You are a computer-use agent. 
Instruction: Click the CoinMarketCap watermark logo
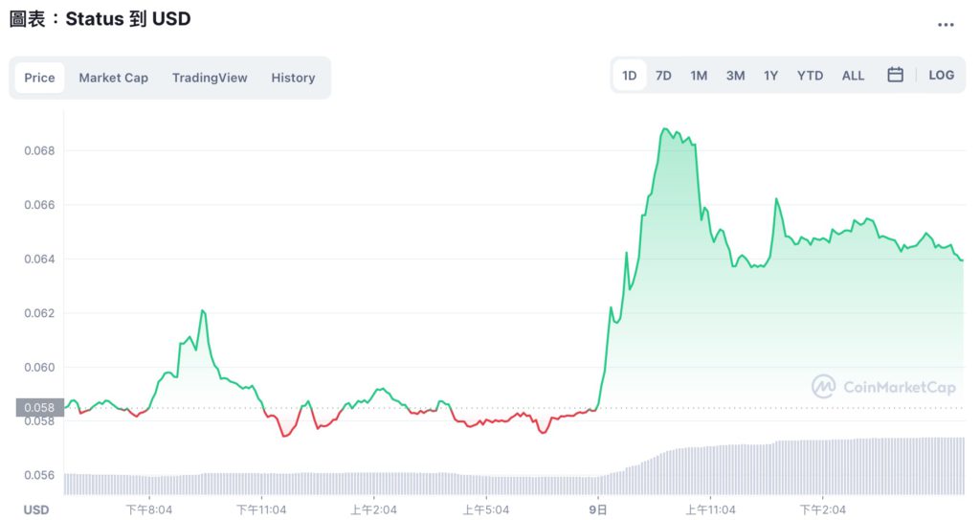click(x=883, y=387)
